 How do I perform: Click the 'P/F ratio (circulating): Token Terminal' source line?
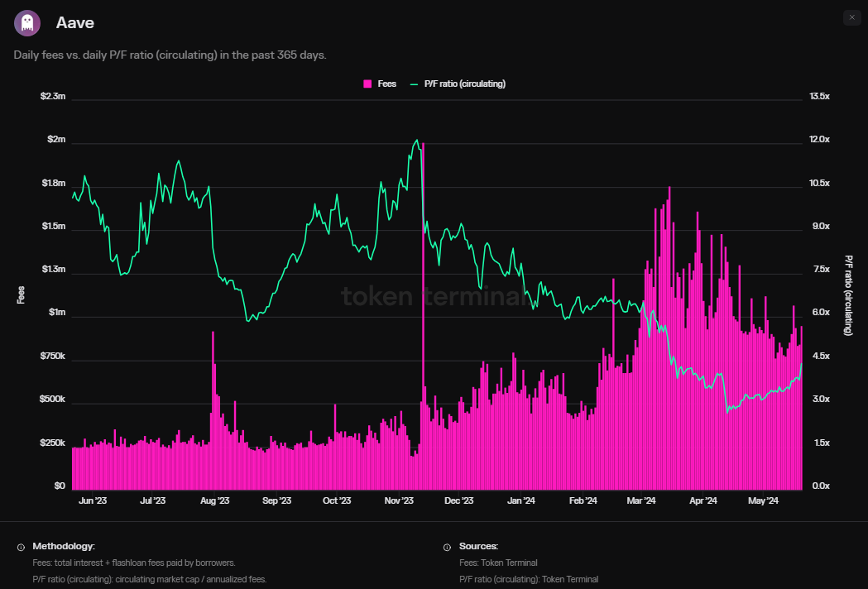529,580
